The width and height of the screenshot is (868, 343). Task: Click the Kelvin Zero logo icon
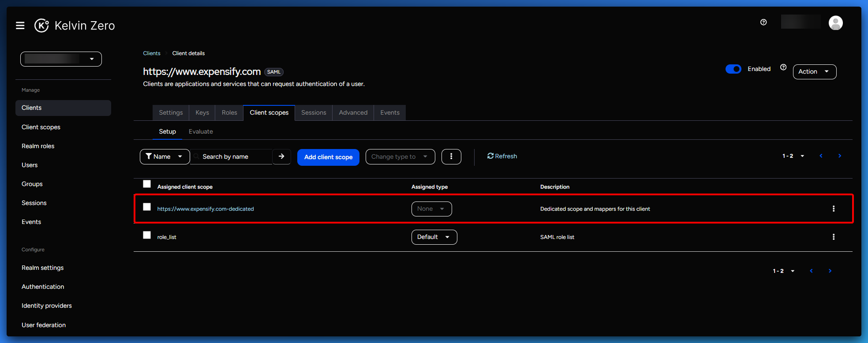41,26
